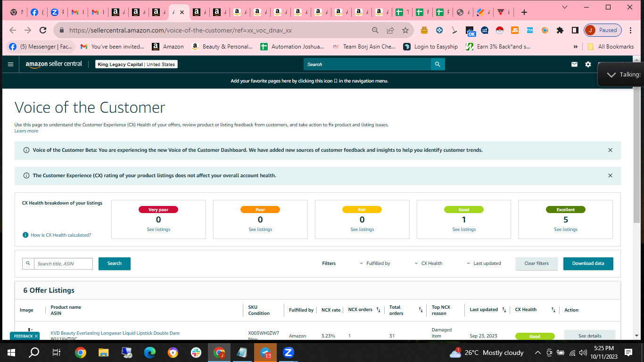Open the Windows Start menu

pyautogui.click(x=11, y=353)
